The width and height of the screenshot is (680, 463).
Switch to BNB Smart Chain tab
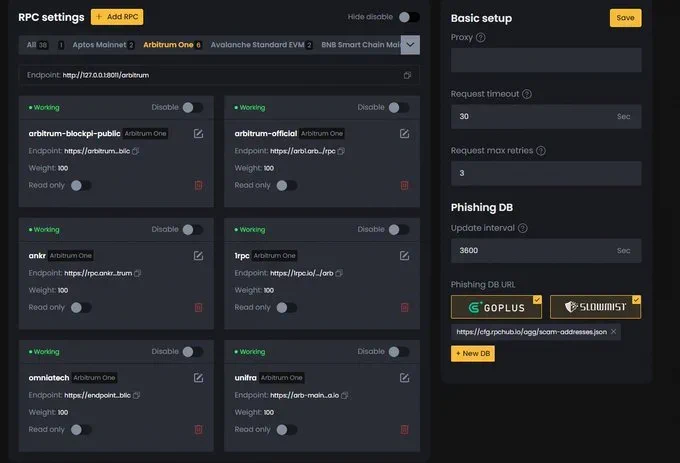pos(360,45)
